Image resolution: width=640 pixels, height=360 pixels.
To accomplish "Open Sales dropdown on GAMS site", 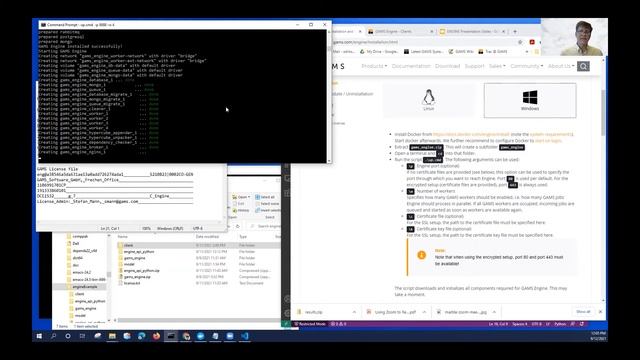I will [x=497, y=66].
